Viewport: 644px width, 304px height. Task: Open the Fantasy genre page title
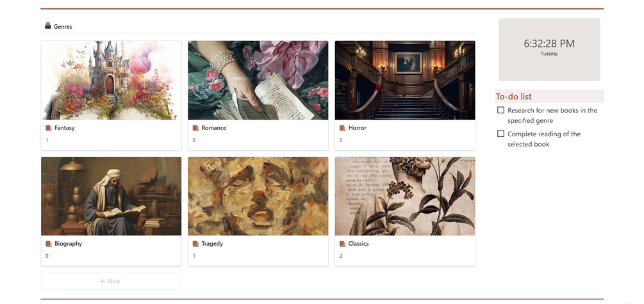coord(65,128)
